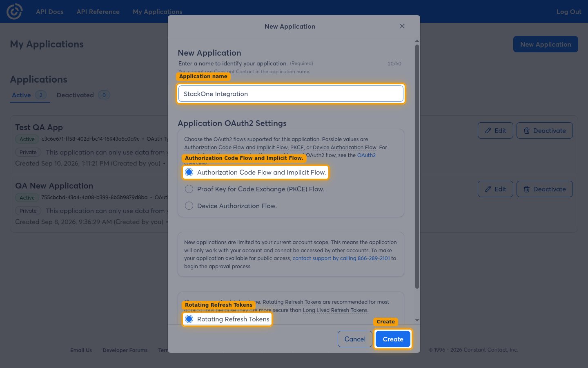Click the dialog scrollbar down arrow
This screenshot has width=588, height=368.
point(417,321)
